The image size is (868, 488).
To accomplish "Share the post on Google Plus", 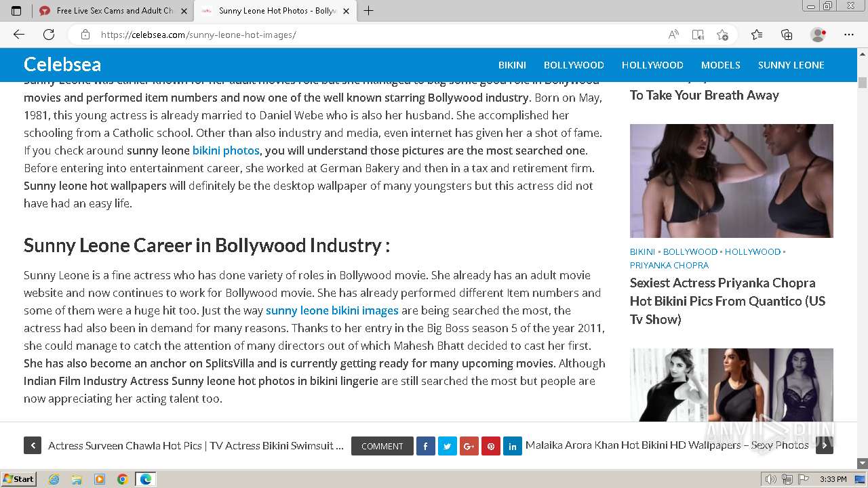I will (x=469, y=446).
